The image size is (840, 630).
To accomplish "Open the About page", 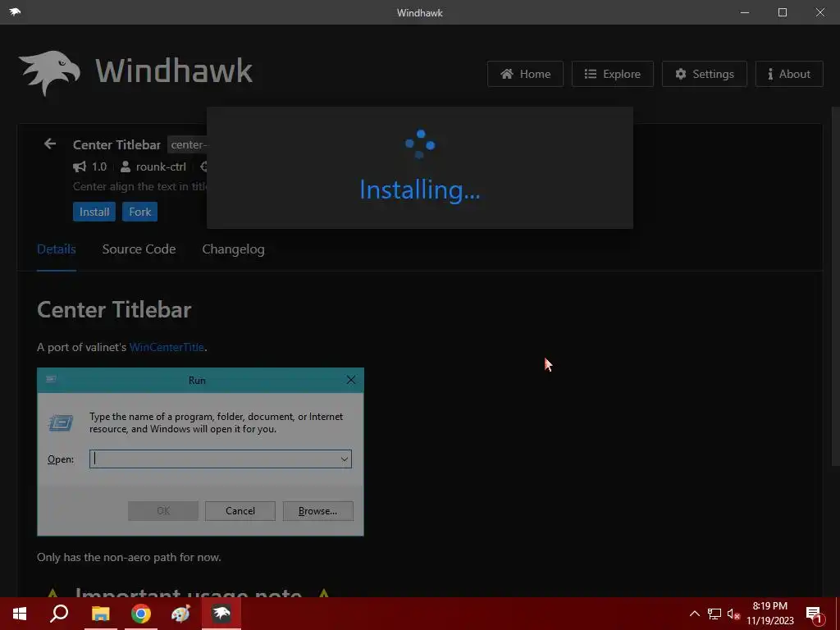I will pos(789,74).
